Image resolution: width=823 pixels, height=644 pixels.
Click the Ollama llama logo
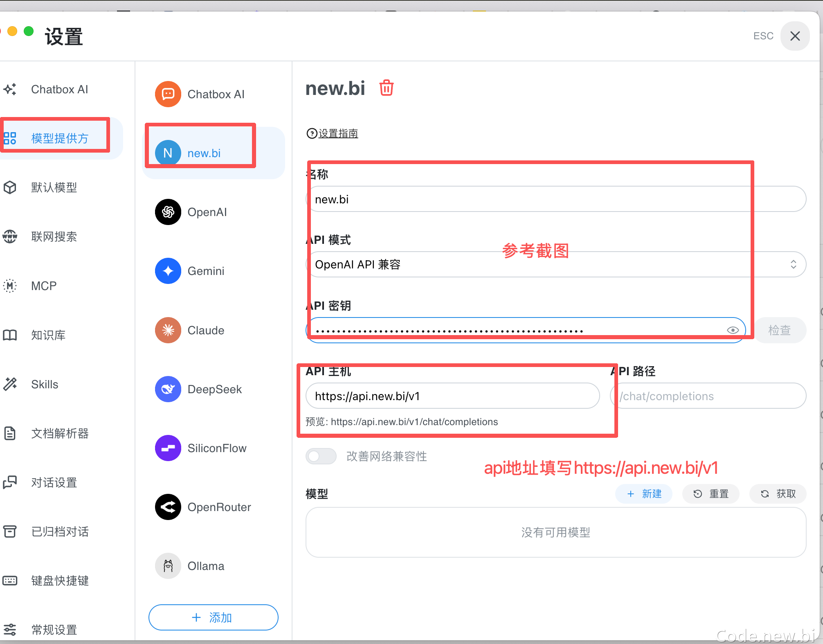[168, 566]
